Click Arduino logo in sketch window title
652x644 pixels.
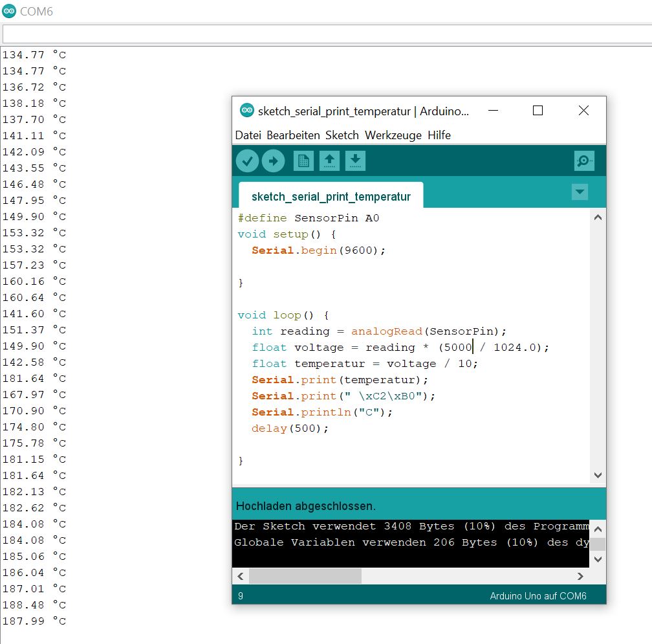coord(246,111)
